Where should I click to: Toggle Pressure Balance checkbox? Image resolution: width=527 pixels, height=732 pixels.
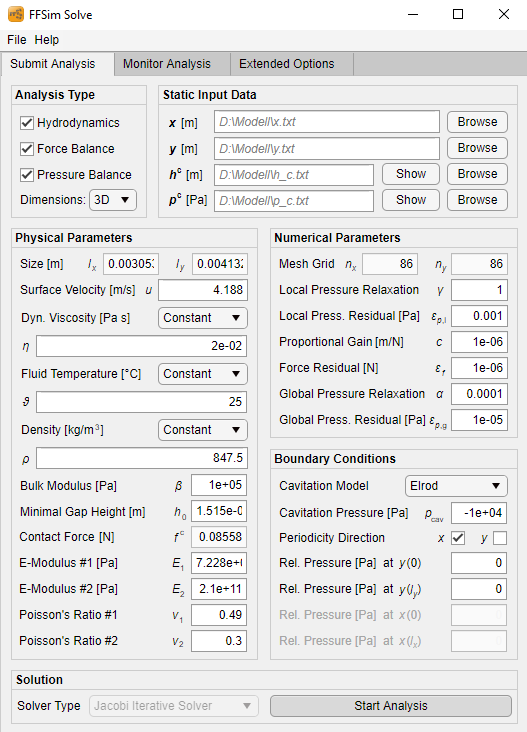point(27,175)
